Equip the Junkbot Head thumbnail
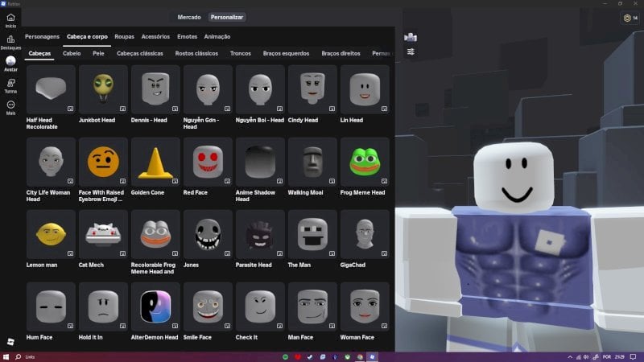Screen dimensions: 644x362 [103, 89]
